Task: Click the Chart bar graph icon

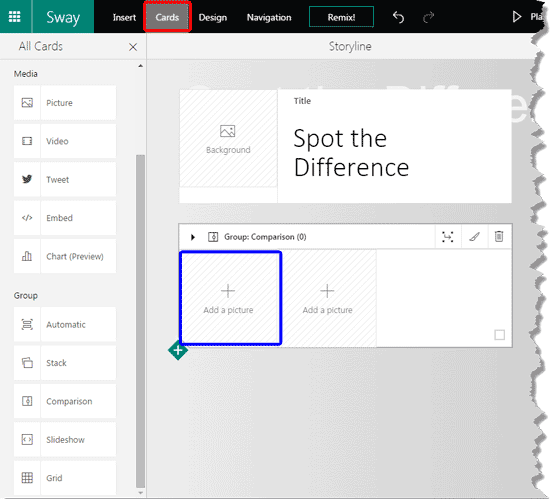Action: (27, 256)
